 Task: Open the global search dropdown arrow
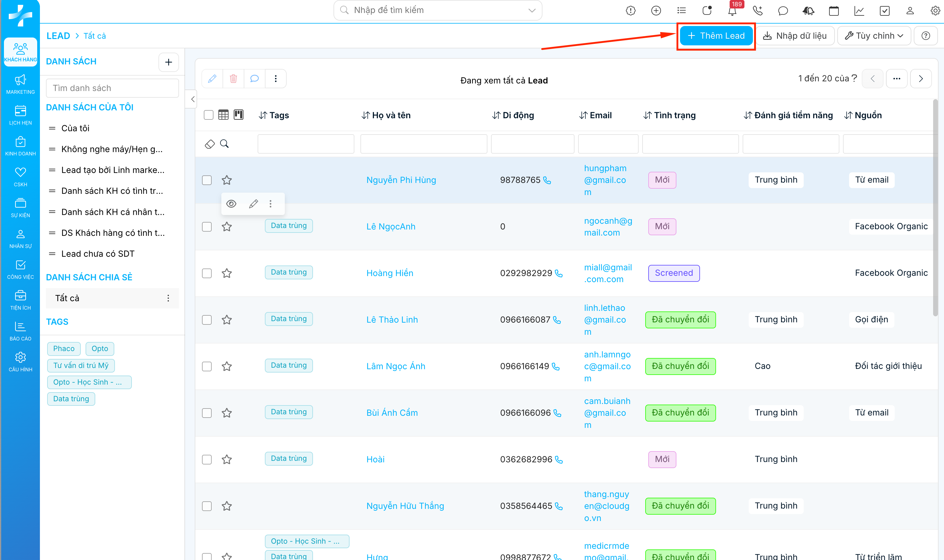click(x=532, y=10)
